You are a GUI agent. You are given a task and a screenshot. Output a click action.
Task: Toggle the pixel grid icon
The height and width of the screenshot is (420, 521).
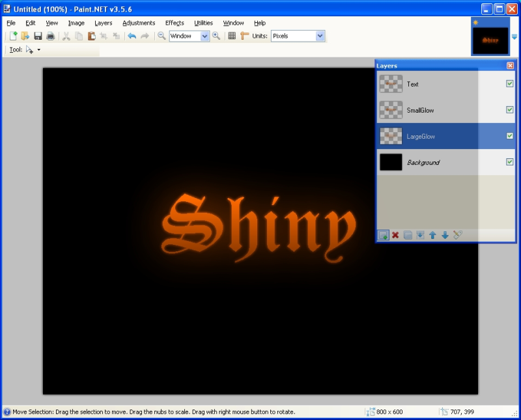pos(232,36)
